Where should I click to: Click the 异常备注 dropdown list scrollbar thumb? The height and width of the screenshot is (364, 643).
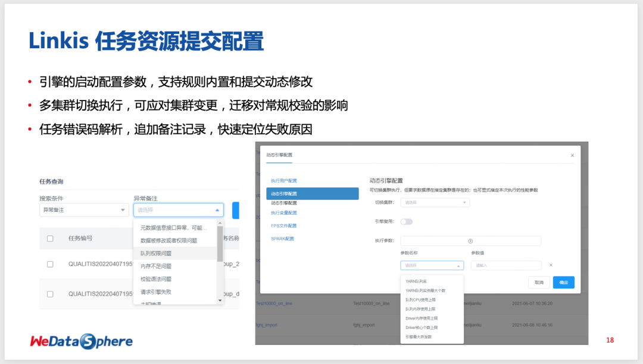[220, 244]
